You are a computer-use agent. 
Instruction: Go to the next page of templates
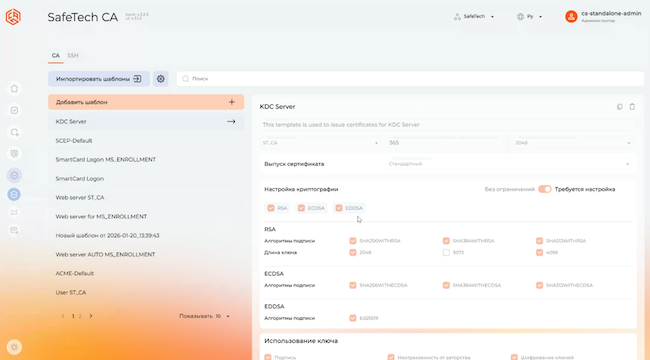click(91, 316)
